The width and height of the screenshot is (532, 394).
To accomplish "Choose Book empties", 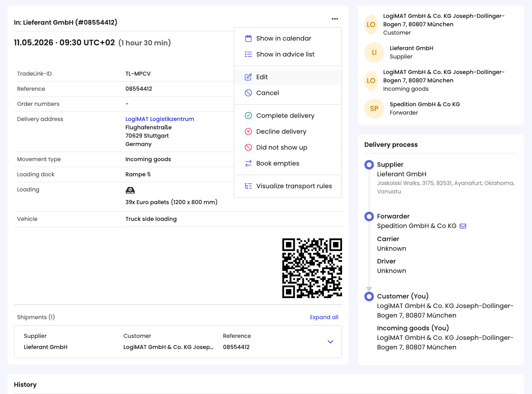I will pos(288,164).
